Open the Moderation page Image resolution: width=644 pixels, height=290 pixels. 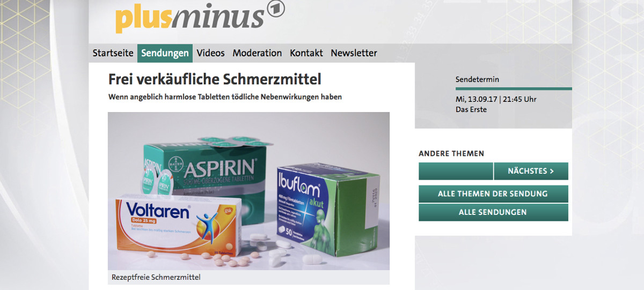pyautogui.click(x=257, y=53)
